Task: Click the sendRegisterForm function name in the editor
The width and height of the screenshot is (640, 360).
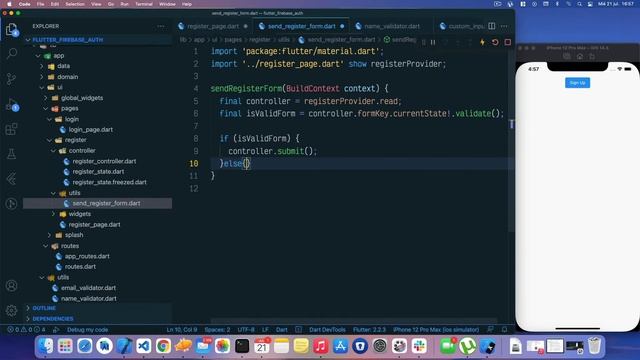Action: tap(246, 89)
